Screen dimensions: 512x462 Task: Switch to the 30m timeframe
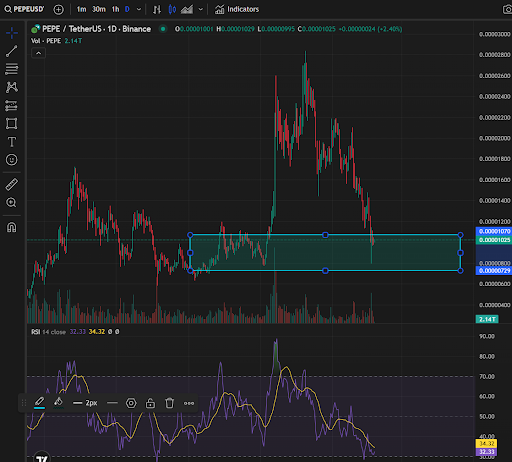[x=99, y=9]
